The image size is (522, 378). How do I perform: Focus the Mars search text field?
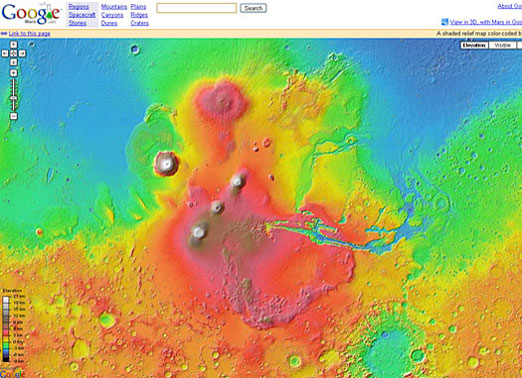[x=197, y=8]
